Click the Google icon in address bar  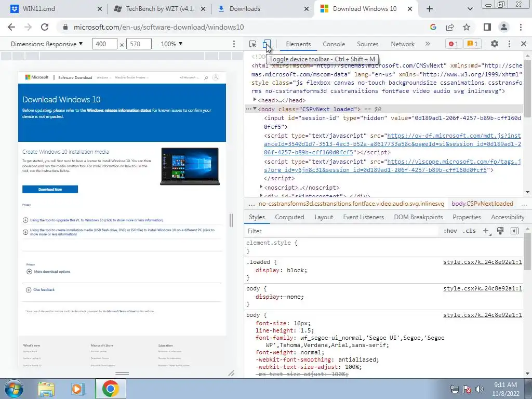[433, 27]
